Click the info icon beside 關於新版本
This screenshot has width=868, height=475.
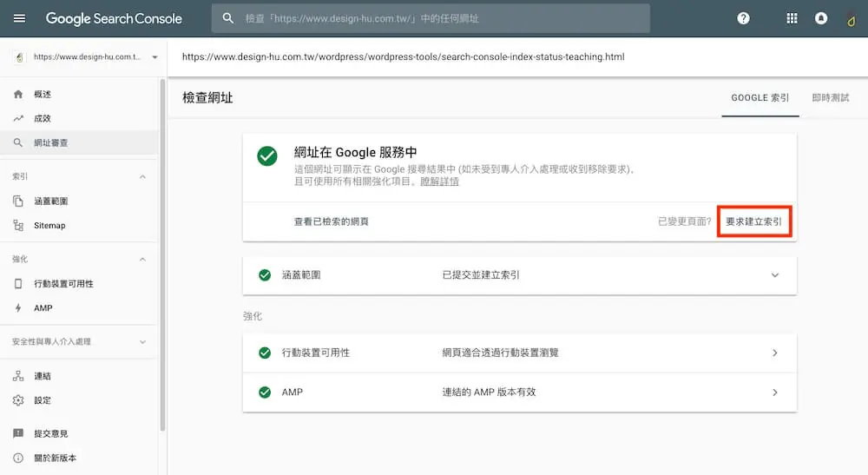18,458
